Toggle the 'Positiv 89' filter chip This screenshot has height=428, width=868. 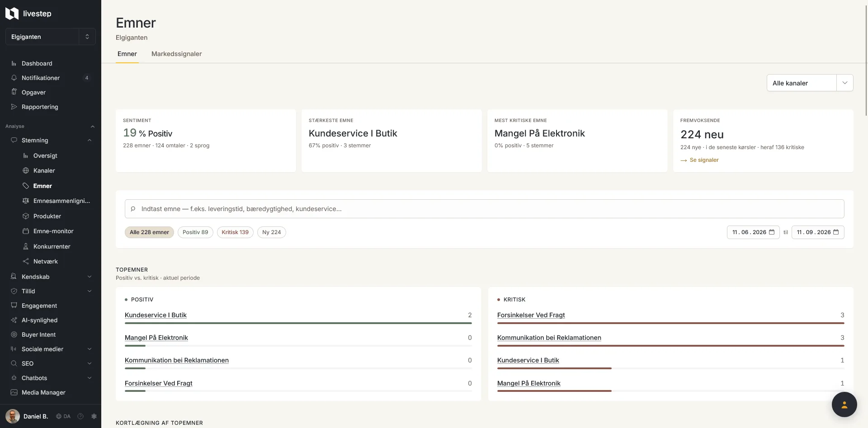point(195,232)
